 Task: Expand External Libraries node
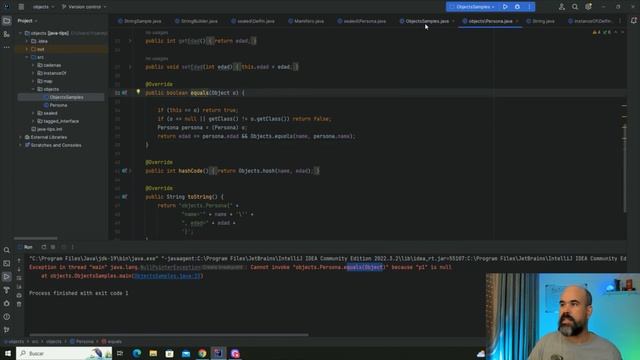[x=20, y=137]
